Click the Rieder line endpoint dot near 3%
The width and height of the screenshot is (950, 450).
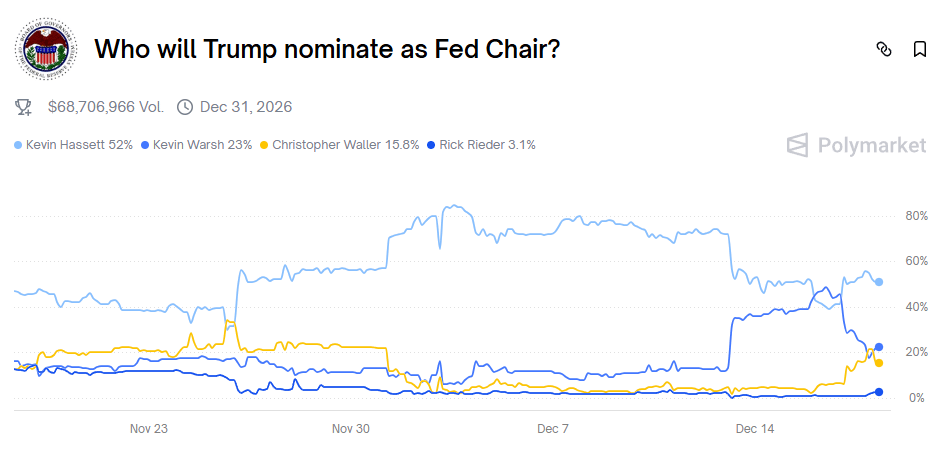point(879,392)
